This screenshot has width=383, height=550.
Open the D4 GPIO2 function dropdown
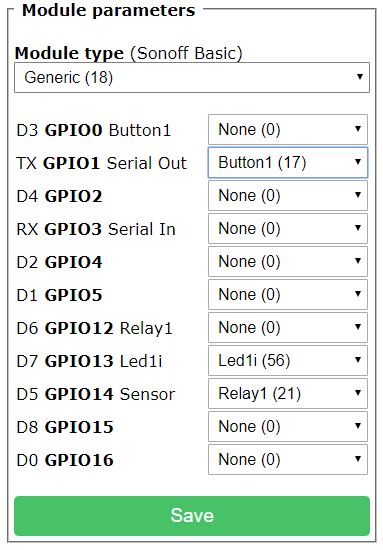tap(288, 195)
